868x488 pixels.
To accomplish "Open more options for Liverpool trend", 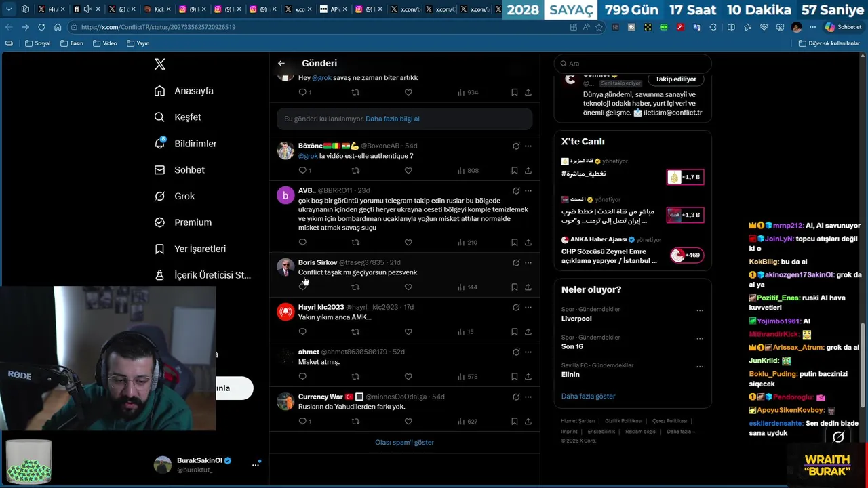I will click(700, 311).
